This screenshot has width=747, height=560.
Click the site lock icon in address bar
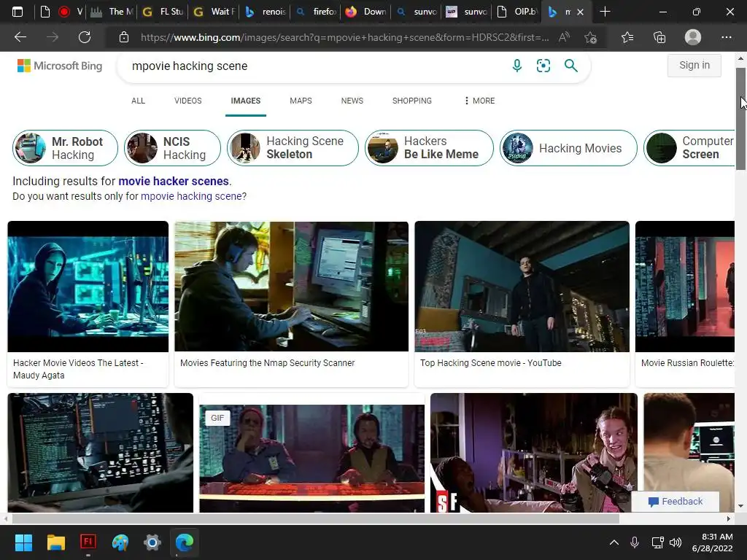124,37
